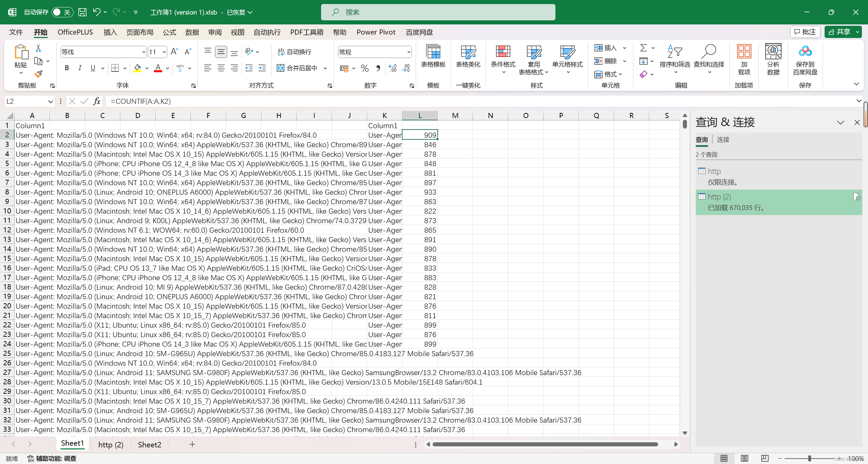868x464 pixels.
Task: Switch to the Sheet2 worksheet tab
Action: click(149, 444)
